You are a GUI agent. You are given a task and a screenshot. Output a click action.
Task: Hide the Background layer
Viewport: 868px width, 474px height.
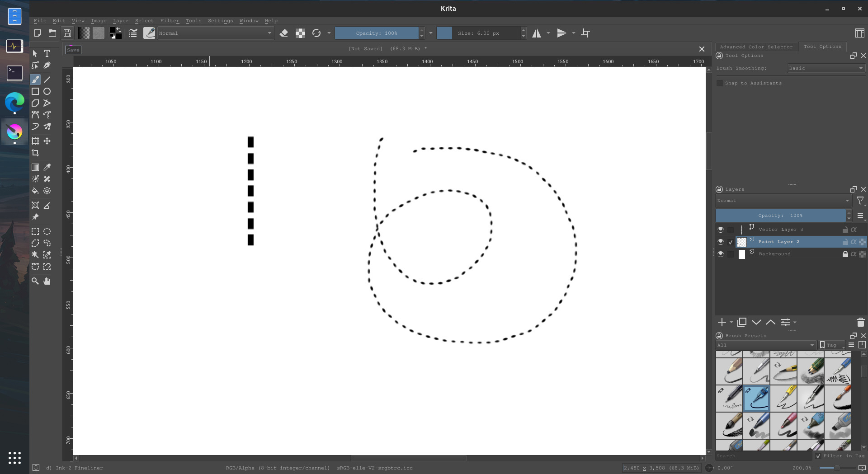coord(721,254)
